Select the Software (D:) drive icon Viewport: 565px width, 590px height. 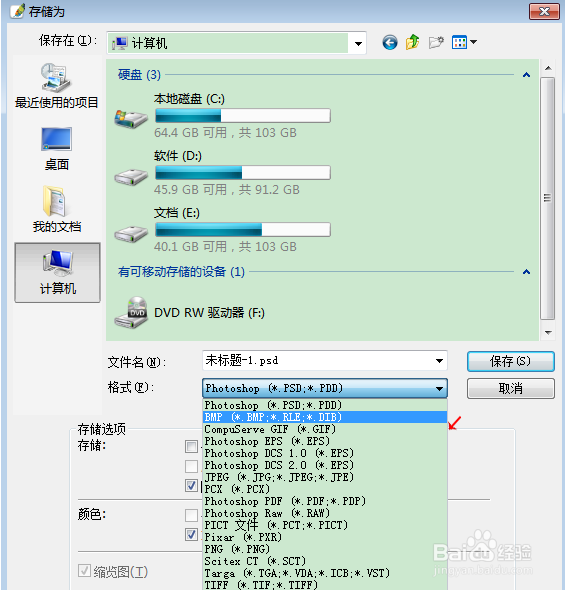[x=131, y=176]
